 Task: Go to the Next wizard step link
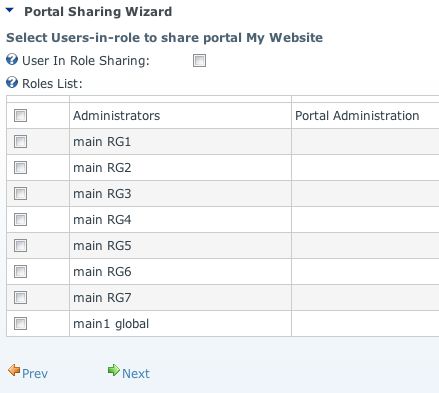click(x=136, y=374)
